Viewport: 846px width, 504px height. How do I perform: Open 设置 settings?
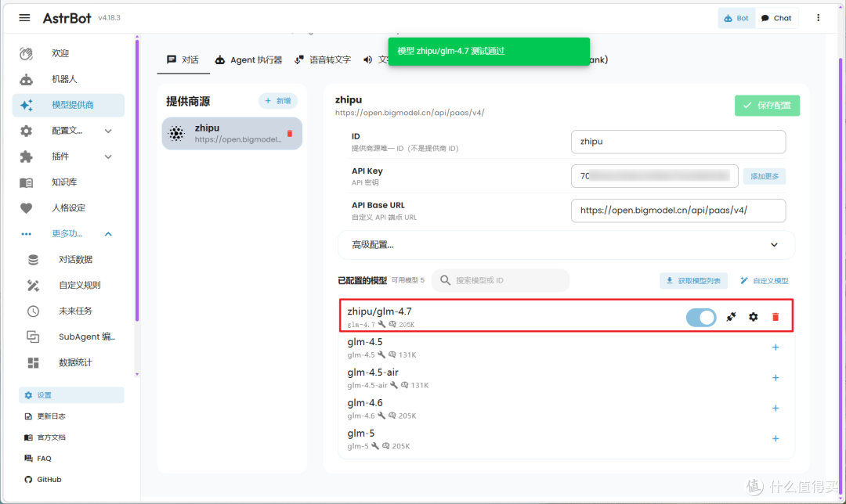coord(71,395)
